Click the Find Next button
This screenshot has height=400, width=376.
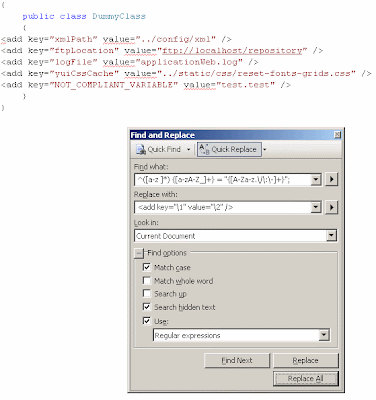pyautogui.click(x=237, y=360)
